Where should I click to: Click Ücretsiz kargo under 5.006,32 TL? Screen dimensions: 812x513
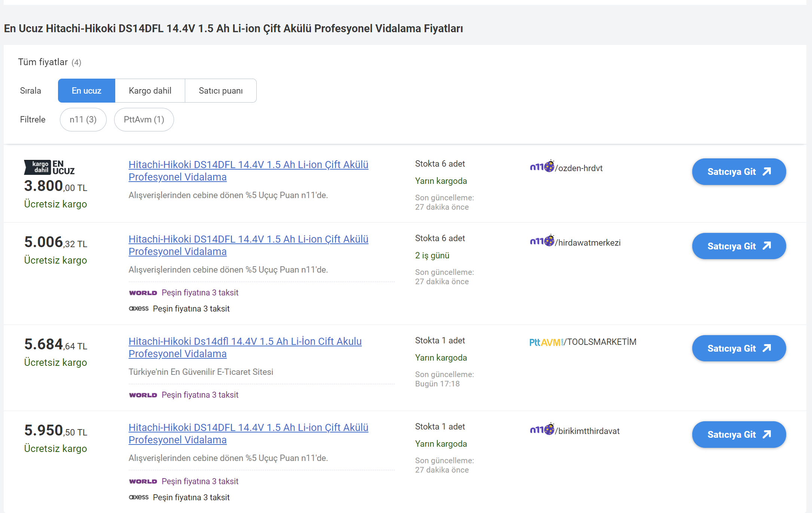pos(55,260)
